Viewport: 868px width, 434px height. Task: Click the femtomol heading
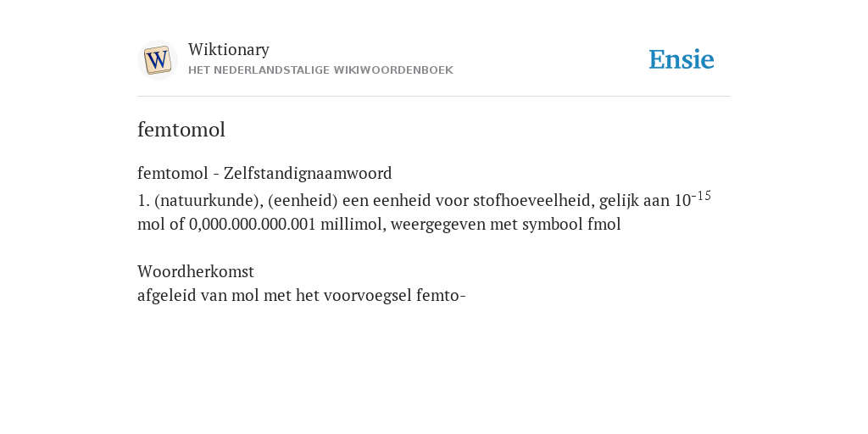(x=181, y=130)
